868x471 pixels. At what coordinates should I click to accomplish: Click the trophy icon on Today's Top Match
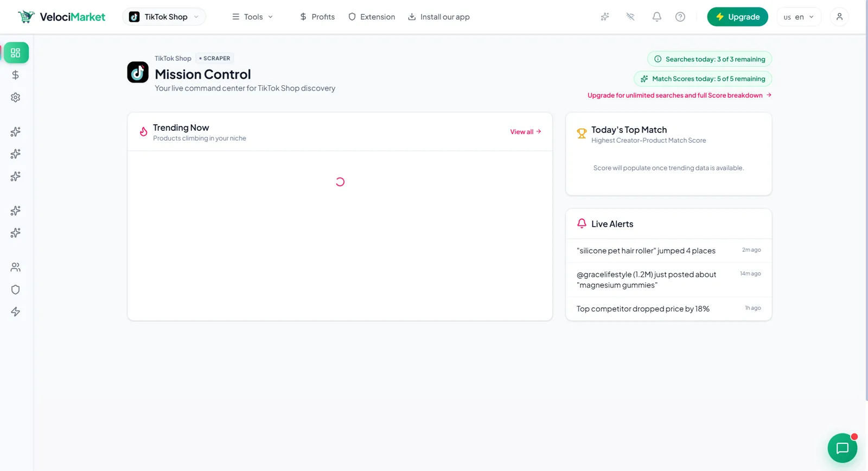(x=582, y=133)
